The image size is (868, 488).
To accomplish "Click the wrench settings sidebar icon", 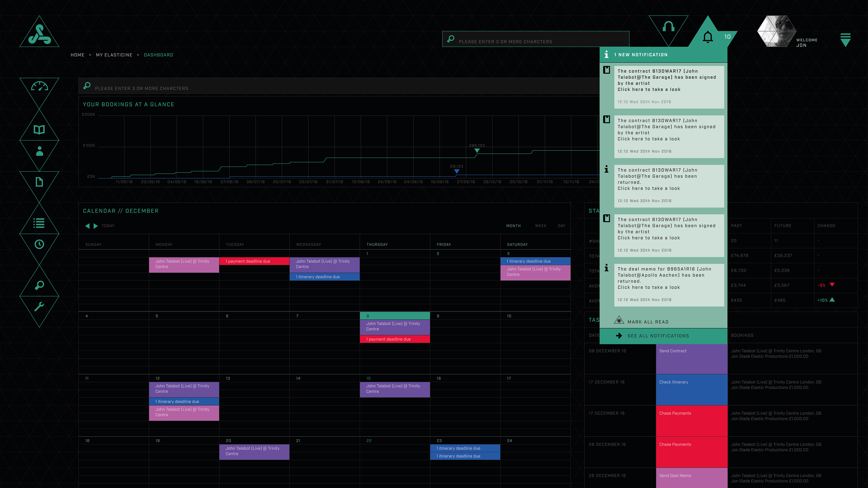I will [39, 307].
